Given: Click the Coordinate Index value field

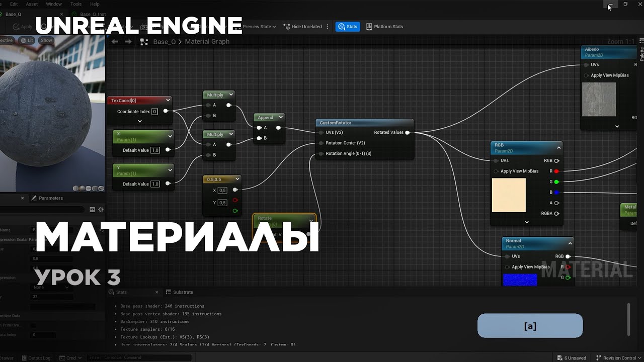Looking at the screenshot, I should (154, 112).
